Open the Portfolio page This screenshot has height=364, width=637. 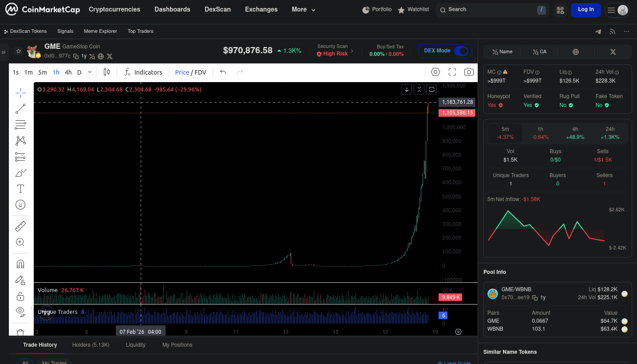pos(377,9)
